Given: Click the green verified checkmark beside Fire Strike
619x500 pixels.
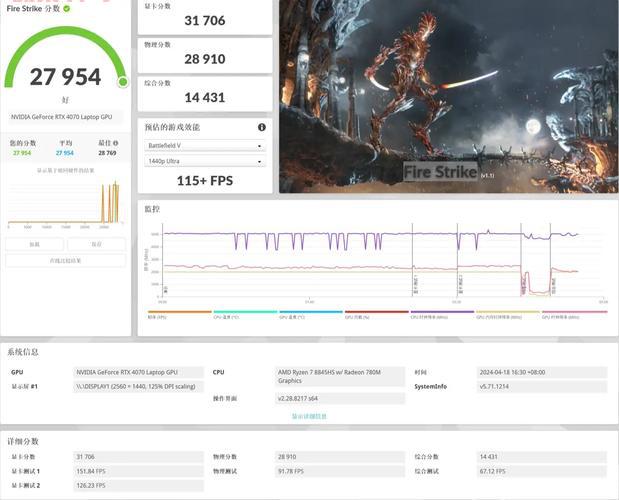Looking at the screenshot, I should pos(67,8).
